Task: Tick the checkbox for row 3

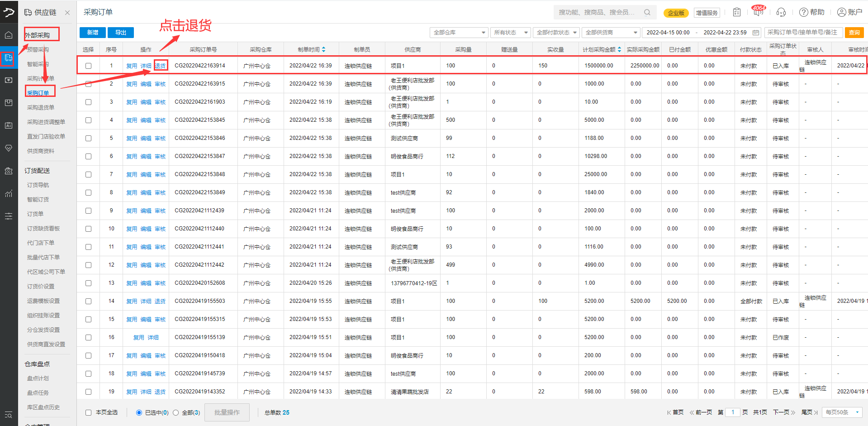Action: 88,102
